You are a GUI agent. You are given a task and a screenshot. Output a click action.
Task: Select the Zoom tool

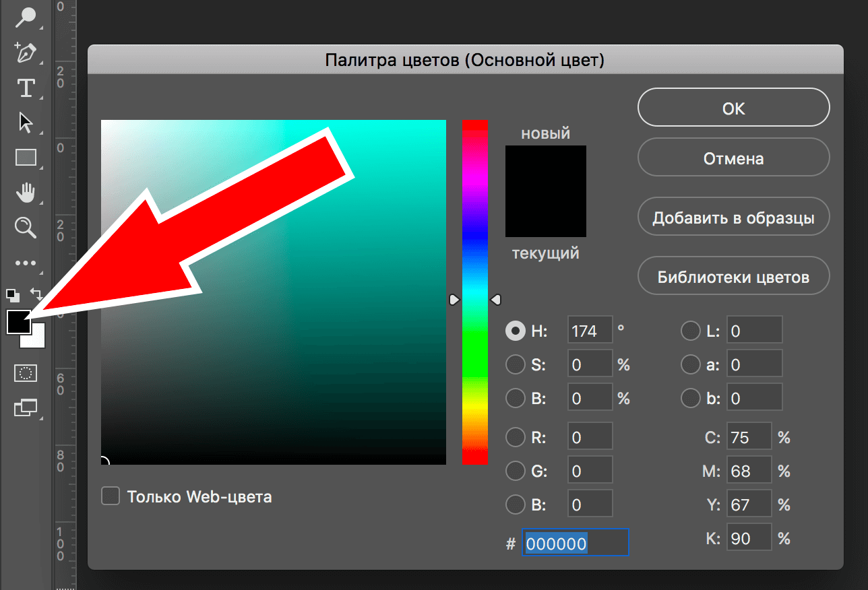[26, 228]
